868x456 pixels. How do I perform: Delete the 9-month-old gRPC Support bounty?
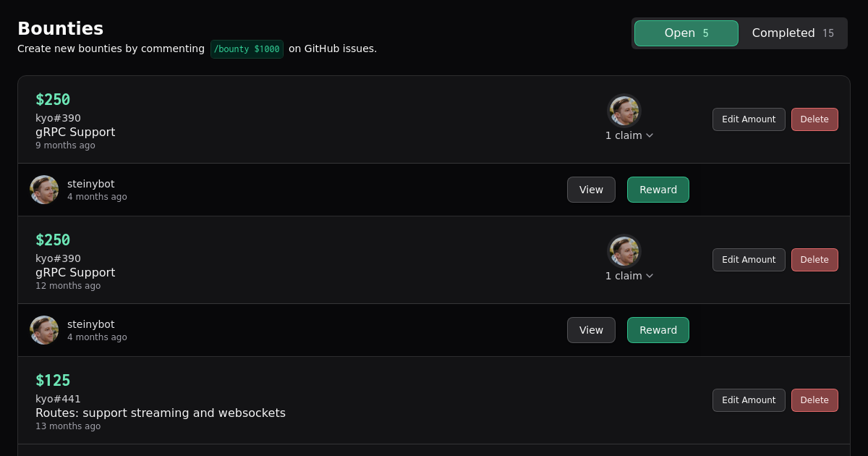click(x=814, y=119)
